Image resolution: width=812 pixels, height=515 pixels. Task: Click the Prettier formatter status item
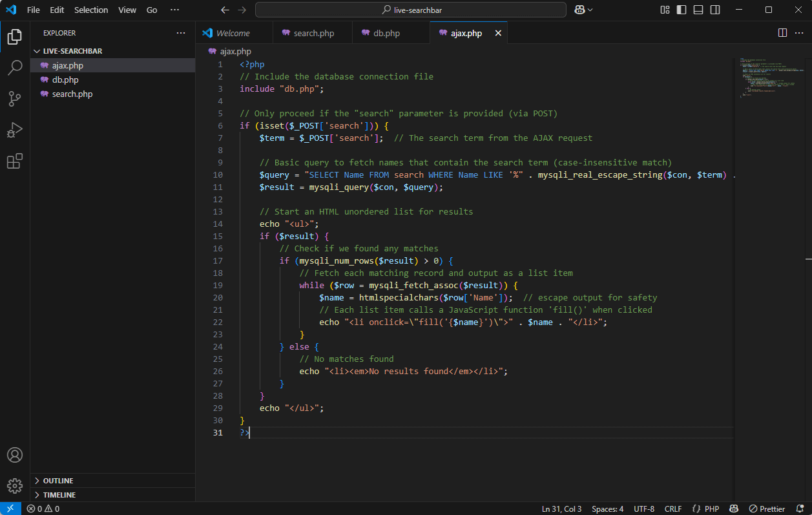pyautogui.click(x=767, y=509)
